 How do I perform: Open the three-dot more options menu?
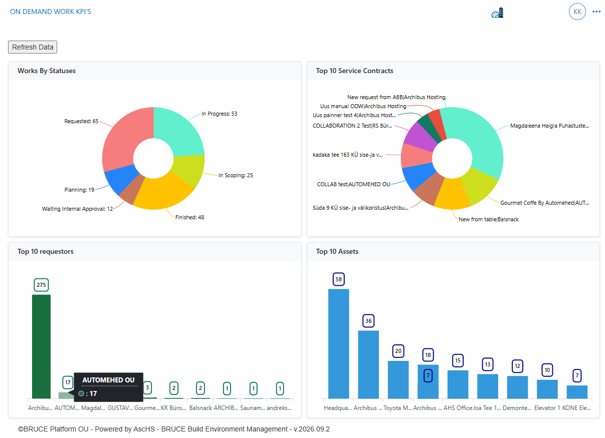pos(596,12)
